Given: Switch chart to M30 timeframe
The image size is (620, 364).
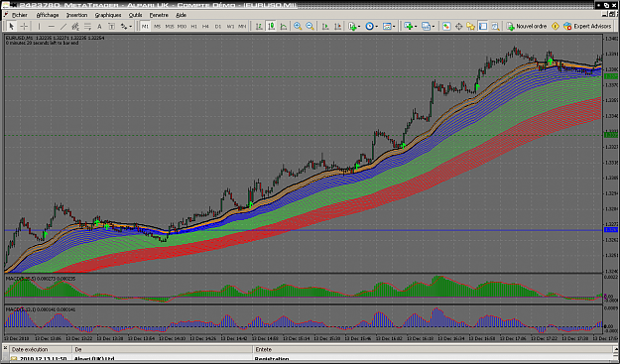Looking at the screenshot, I should 182,27.
